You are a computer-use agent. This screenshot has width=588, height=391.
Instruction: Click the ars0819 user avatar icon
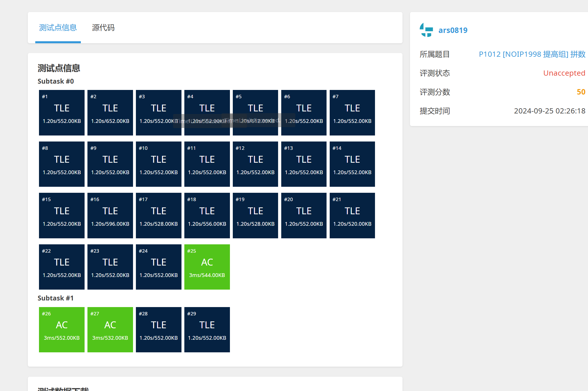pos(426,30)
